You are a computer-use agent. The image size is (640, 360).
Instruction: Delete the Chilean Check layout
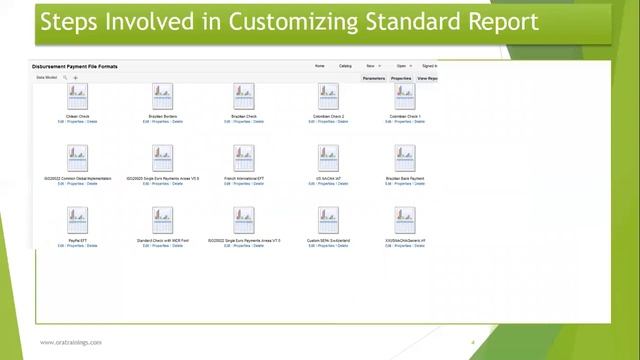click(92, 122)
